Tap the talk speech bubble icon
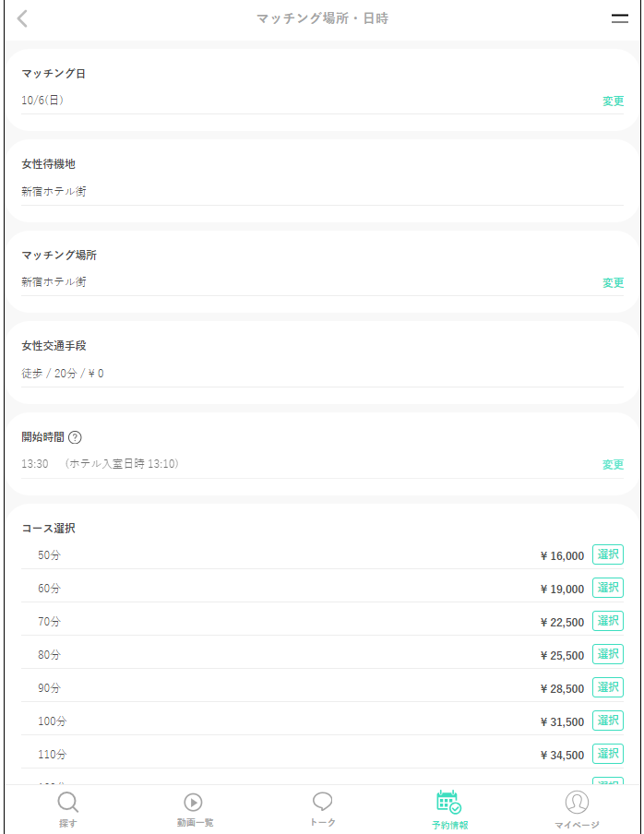 point(322,802)
